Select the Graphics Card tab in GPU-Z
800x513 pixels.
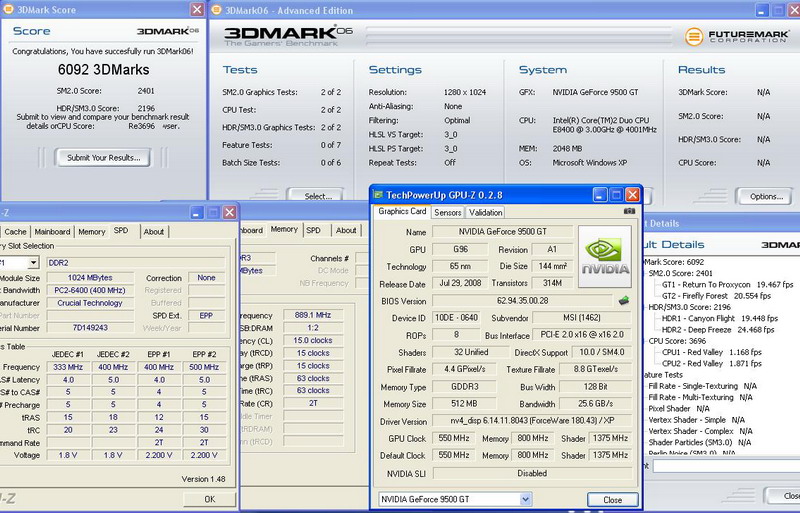click(x=402, y=211)
